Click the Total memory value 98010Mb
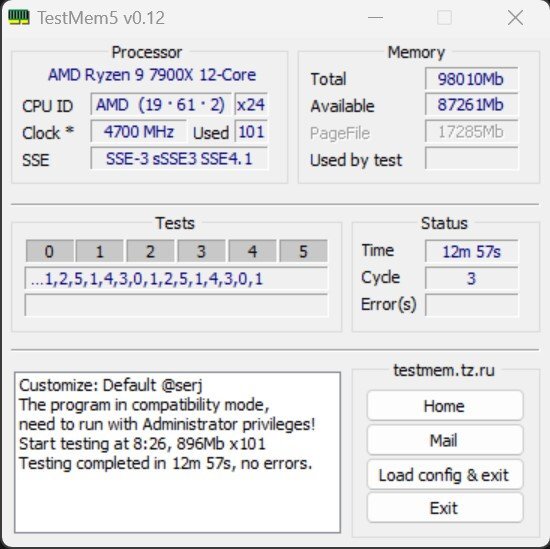 point(471,79)
